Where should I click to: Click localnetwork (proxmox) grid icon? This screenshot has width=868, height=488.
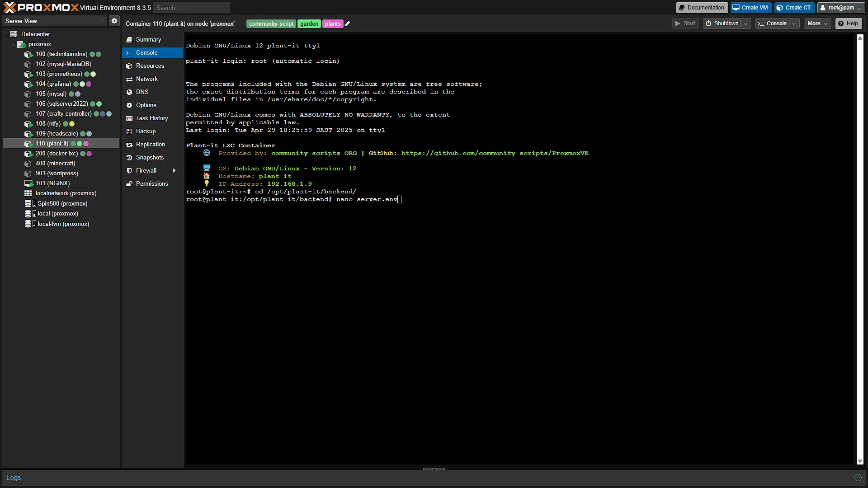(x=28, y=193)
